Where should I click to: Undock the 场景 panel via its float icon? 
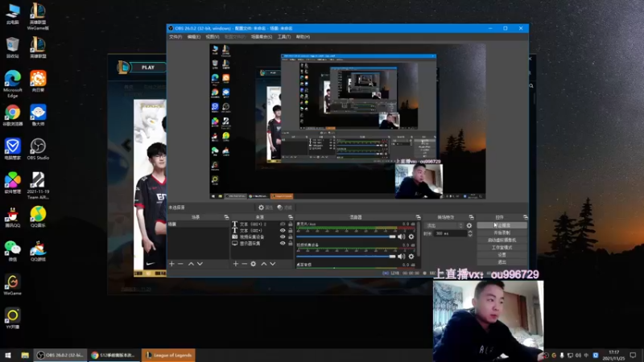click(x=226, y=216)
